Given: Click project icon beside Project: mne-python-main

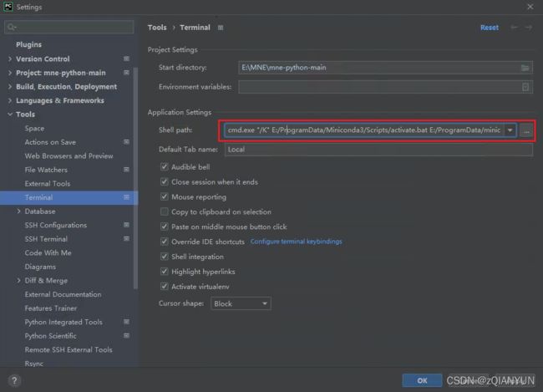Looking at the screenshot, I should coord(126,73).
